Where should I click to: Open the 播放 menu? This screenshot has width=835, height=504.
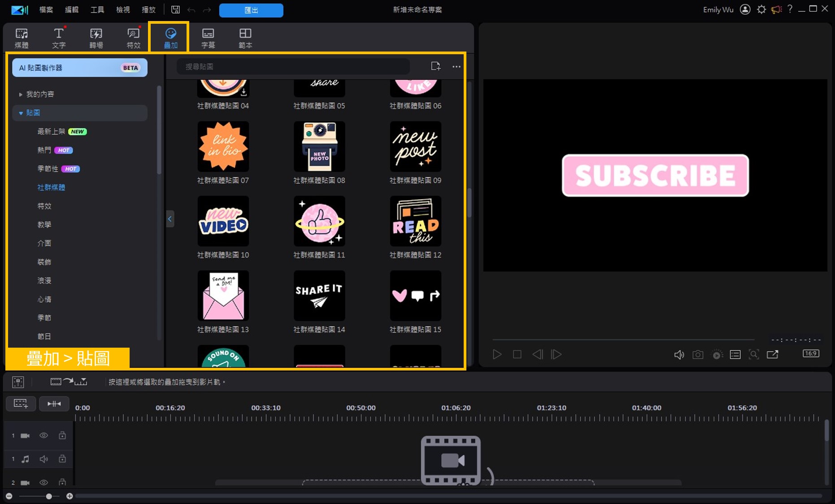click(x=148, y=10)
